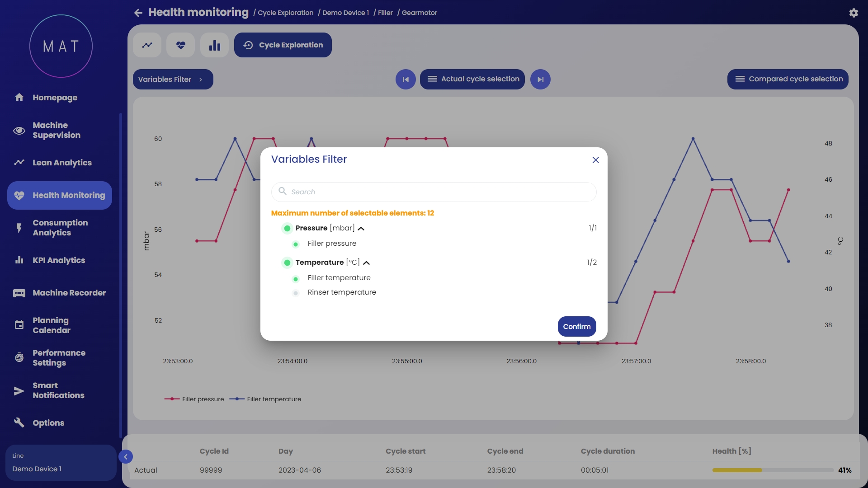Screen dimensions: 868x488
Task: Open the heart health view icon
Action: click(180, 45)
